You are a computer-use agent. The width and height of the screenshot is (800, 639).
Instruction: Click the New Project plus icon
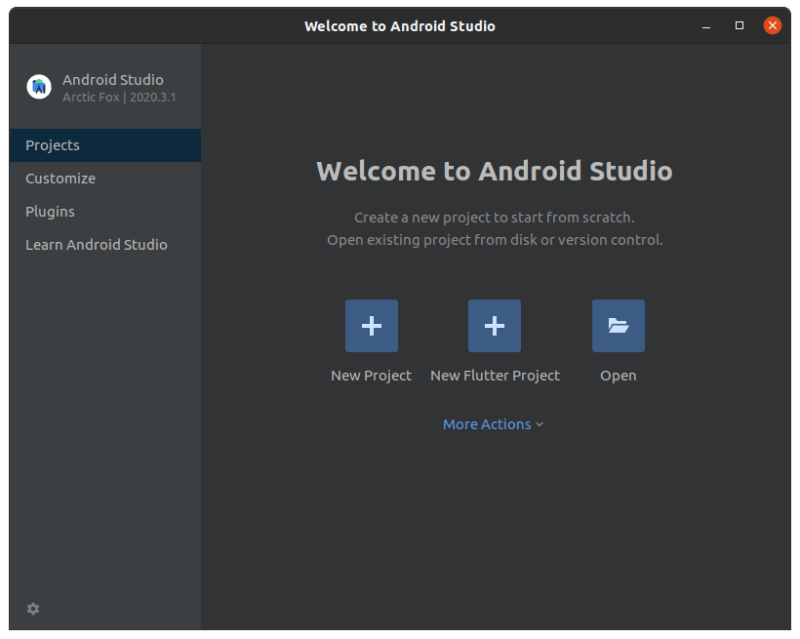[x=371, y=326]
